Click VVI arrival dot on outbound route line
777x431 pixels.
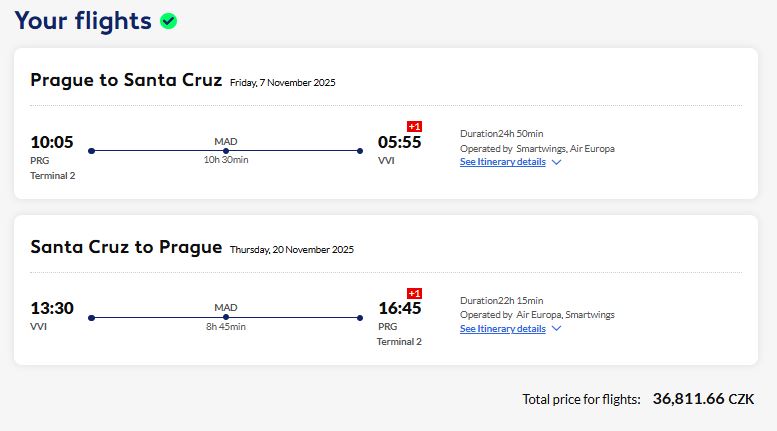360,151
